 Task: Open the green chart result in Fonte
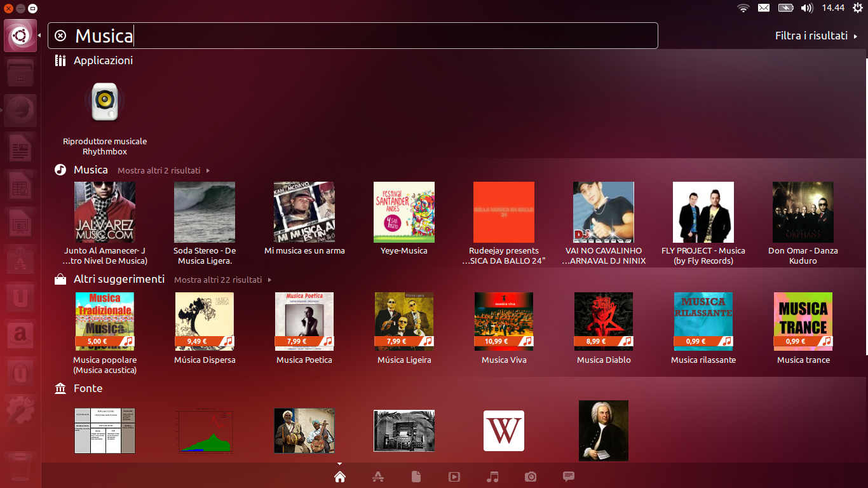205,431
